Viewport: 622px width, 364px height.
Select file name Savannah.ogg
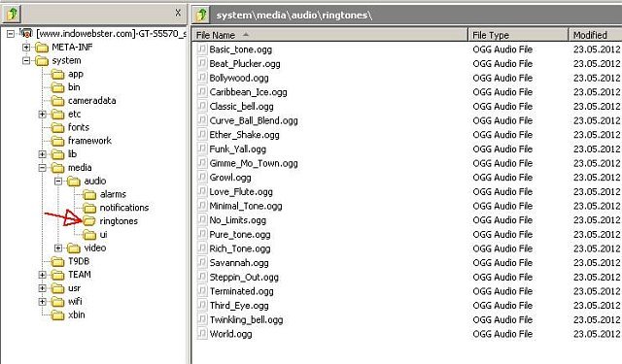coord(239,263)
